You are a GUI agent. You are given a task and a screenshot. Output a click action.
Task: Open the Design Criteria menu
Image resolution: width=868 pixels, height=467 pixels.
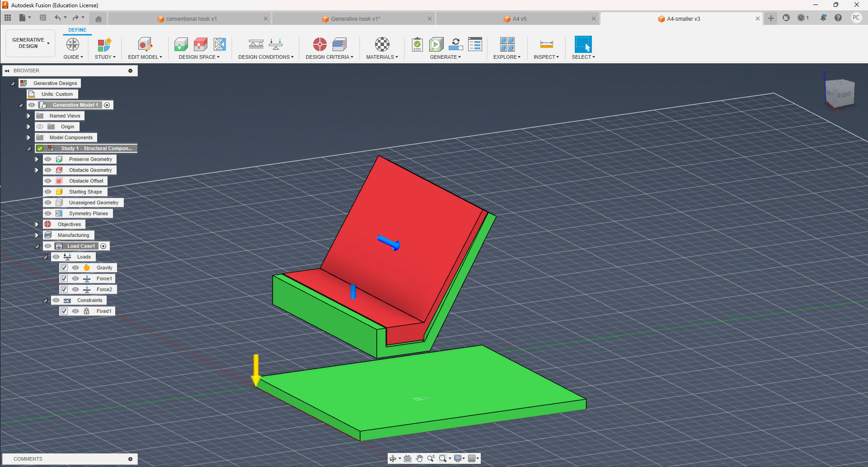[x=329, y=57]
